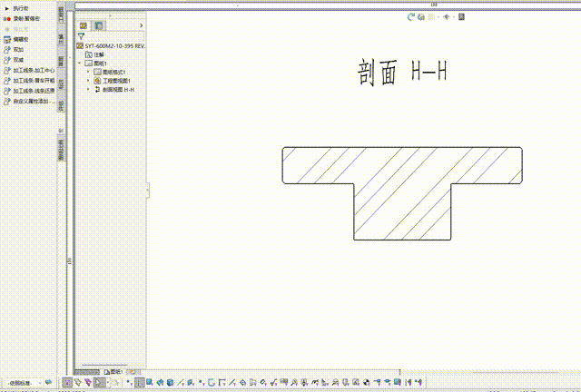Select the 剖面视图 H-H tree item
The image size is (581, 392).
click(x=114, y=90)
